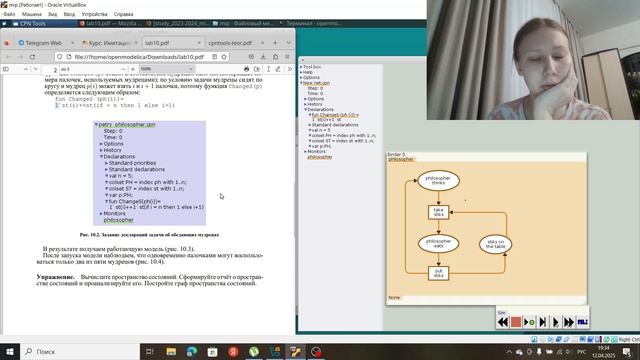Viewport: 640px width, 360px height.
Task: Expand the Help entry in CPN Tools index
Action: point(301,72)
